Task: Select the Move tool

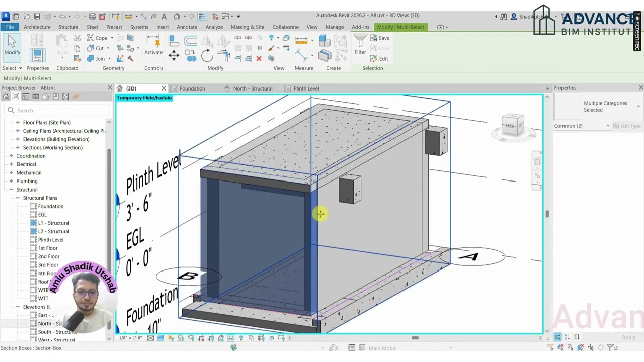Action: click(174, 55)
